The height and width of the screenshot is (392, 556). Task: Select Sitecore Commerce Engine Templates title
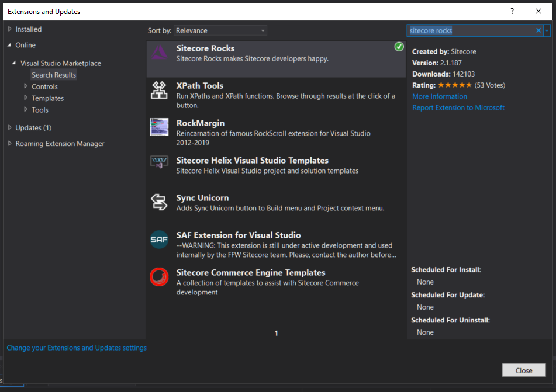(x=251, y=273)
